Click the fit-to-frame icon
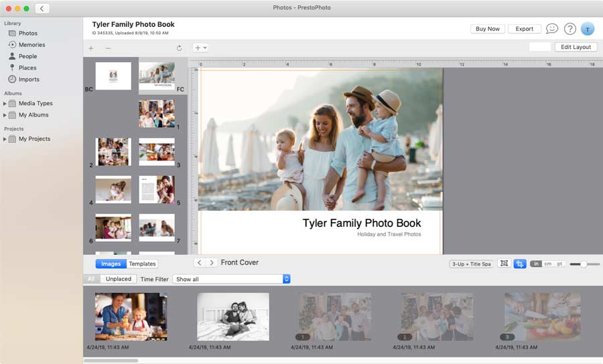Viewport: 603px width, 364px height. point(504,264)
